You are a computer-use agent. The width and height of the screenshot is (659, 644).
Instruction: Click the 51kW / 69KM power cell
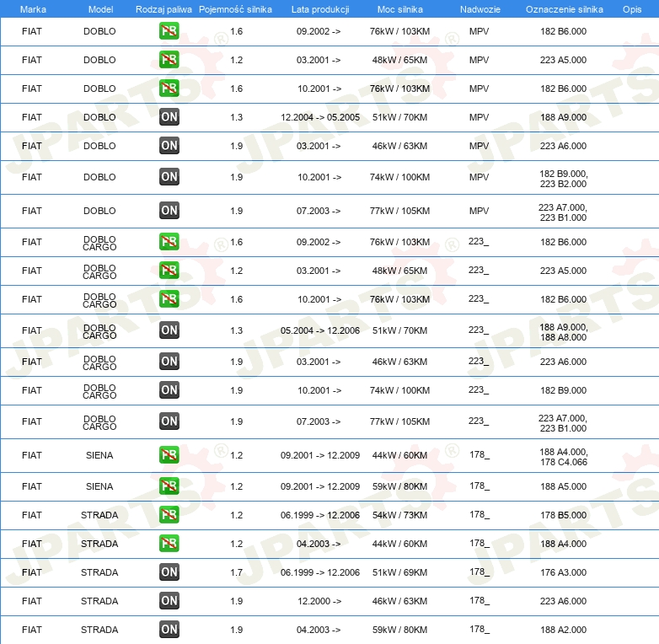[x=399, y=572]
